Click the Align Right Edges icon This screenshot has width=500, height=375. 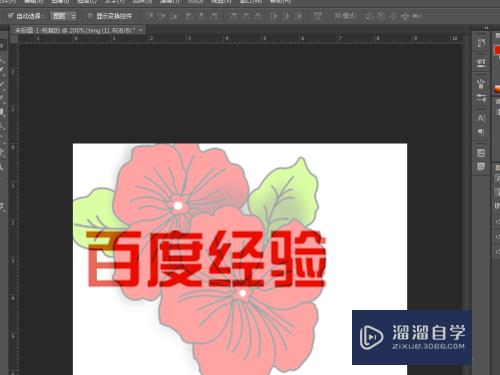(213, 16)
